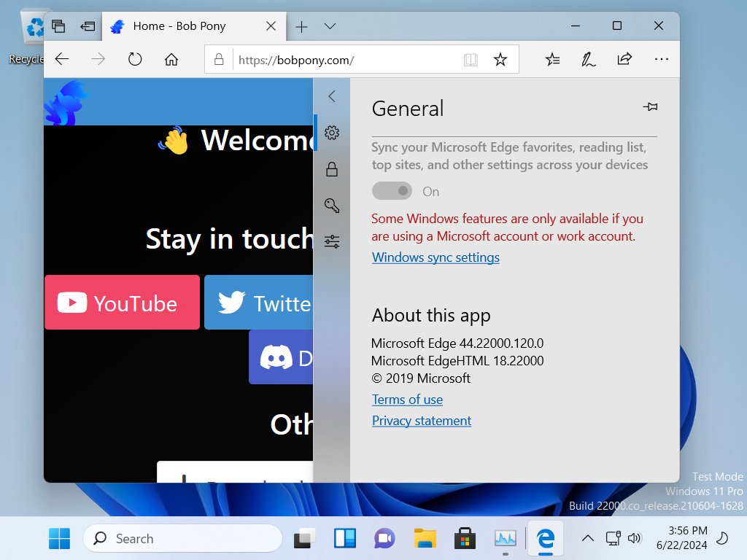This screenshot has width=747, height=560.
Task: Open Task View on taskbar
Action: pos(305,539)
